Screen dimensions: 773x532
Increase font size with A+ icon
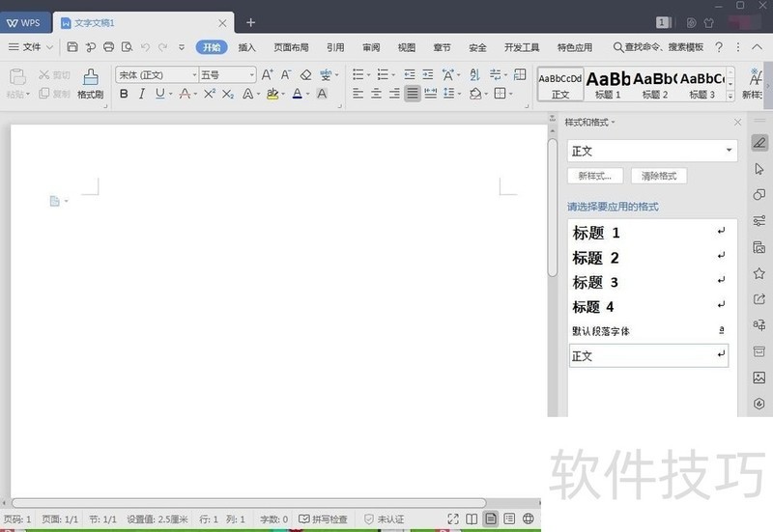(x=267, y=75)
